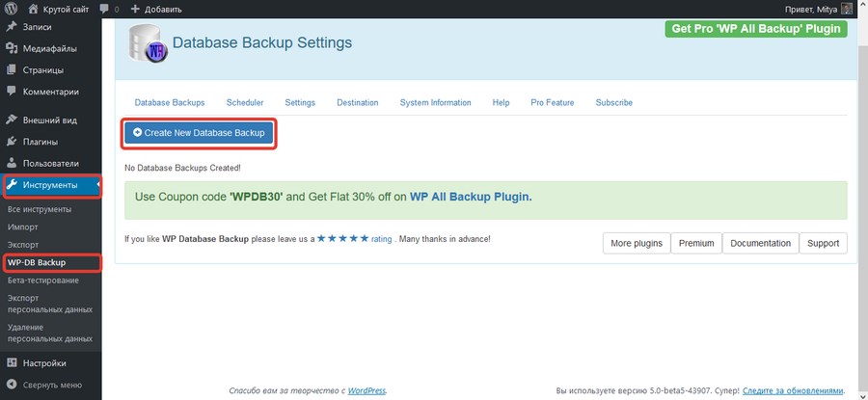Switch to the Scheduler tab
The height and width of the screenshot is (400, 868).
point(245,102)
